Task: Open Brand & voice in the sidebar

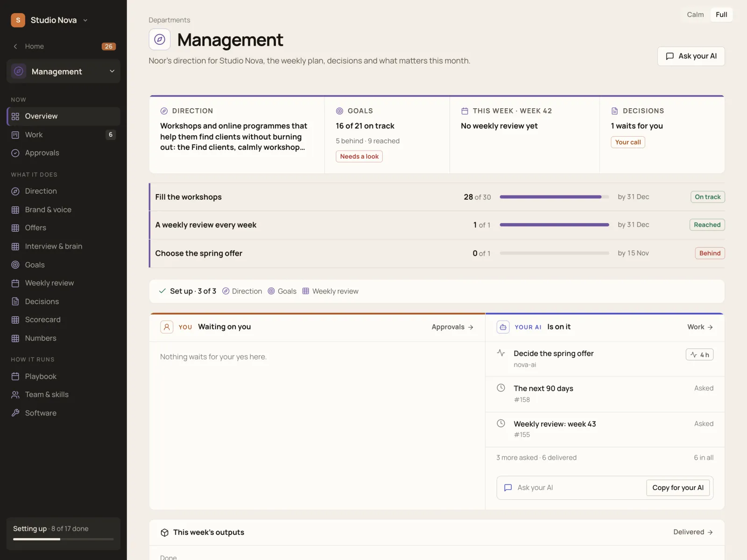Action: [x=63, y=210]
